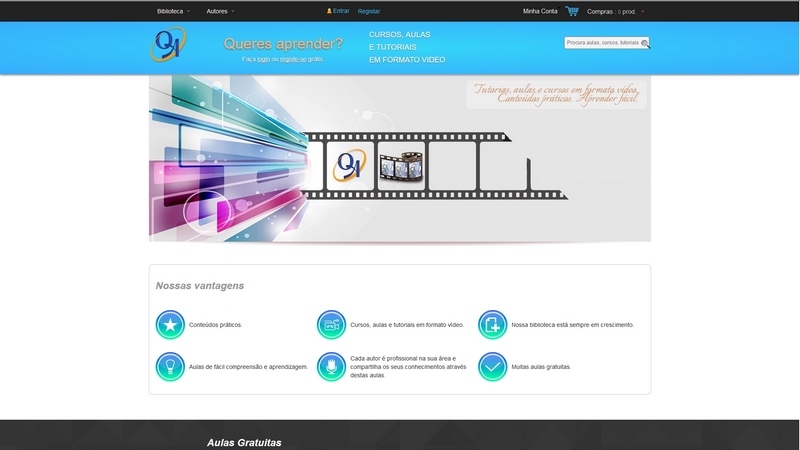The width and height of the screenshot is (800, 450).
Task: Click the QA logo inside the film strip
Action: (349, 166)
